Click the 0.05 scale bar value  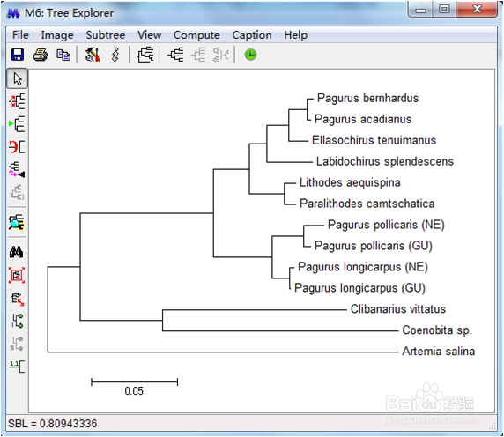coord(134,391)
